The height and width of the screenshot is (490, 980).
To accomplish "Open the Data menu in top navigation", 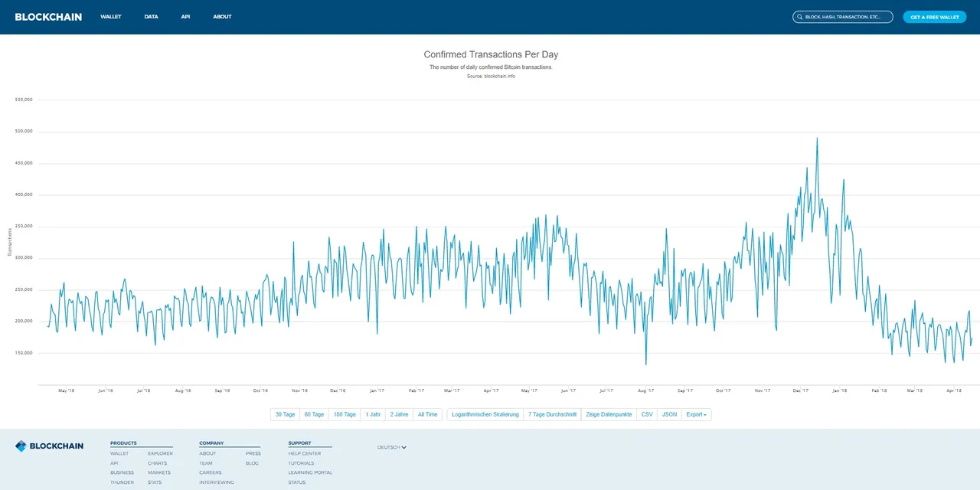I will click(x=151, y=17).
